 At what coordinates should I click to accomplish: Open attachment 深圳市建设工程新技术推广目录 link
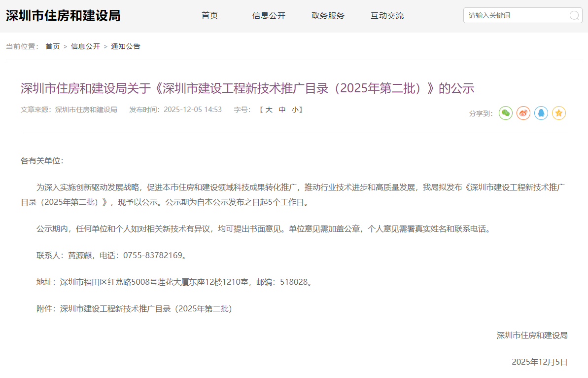(146, 309)
